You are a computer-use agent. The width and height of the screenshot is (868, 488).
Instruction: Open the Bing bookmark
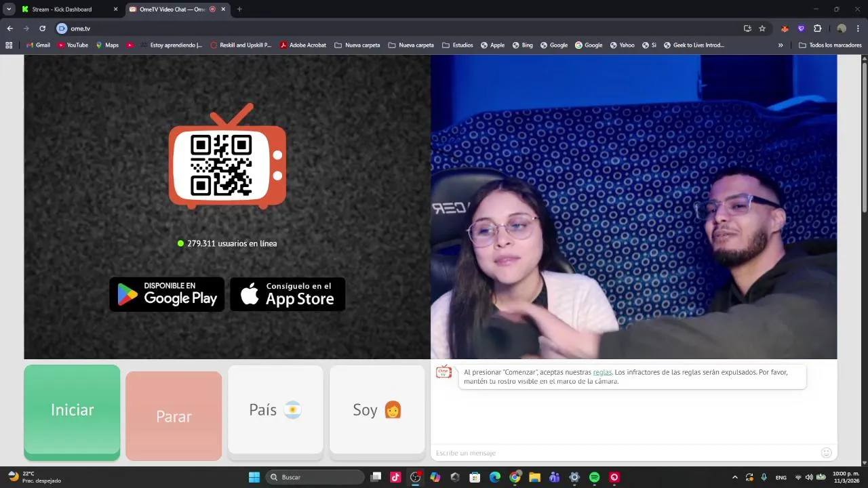[x=522, y=45]
